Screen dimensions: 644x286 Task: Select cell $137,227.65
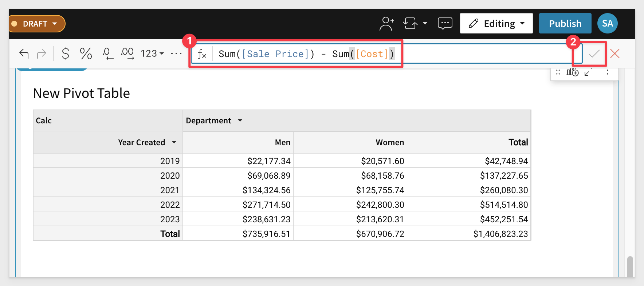[469, 175]
